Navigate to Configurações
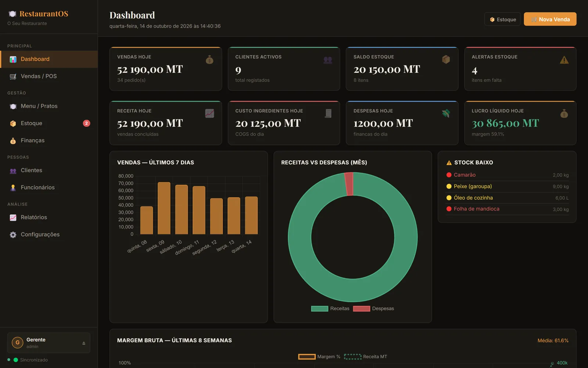 tap(49, 235)
